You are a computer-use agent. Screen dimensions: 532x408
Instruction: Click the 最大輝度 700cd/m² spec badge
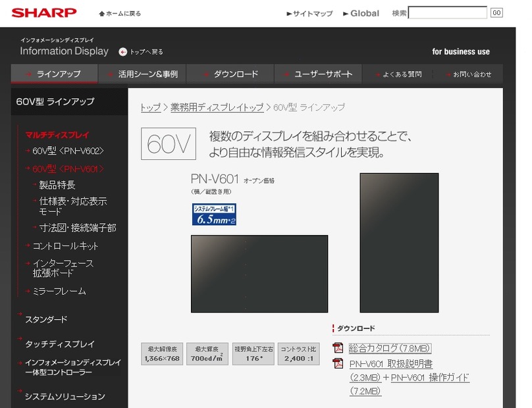point(207,354)
